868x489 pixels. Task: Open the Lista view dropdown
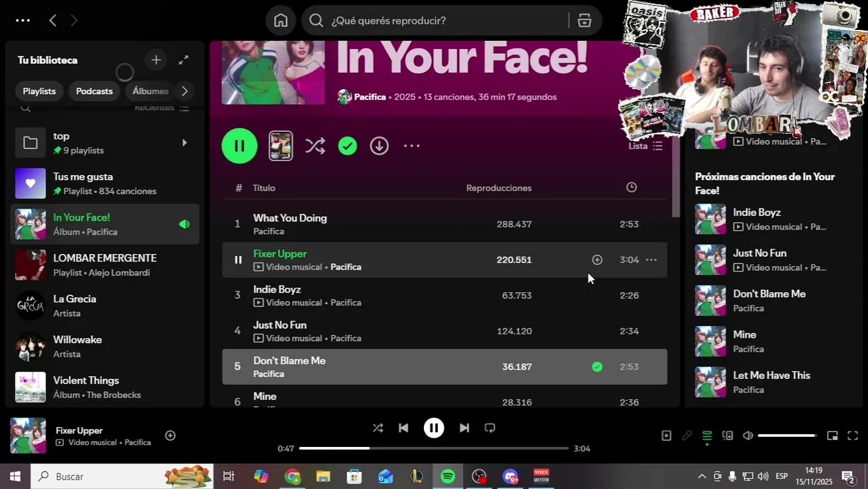[x=645, y=145]
